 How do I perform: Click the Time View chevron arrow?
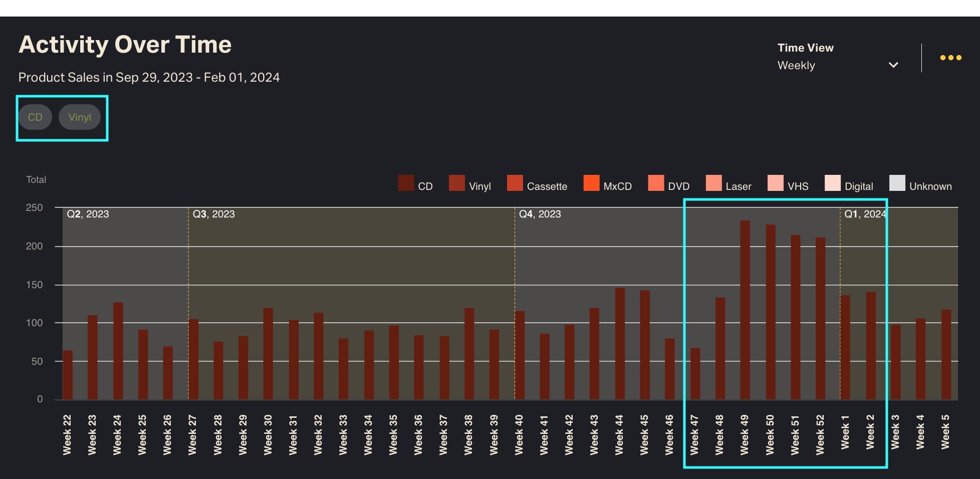click(893, 65)
